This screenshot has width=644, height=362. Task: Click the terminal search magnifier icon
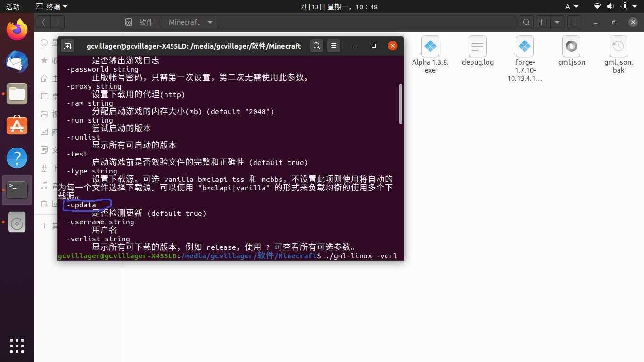pos(317,46)
